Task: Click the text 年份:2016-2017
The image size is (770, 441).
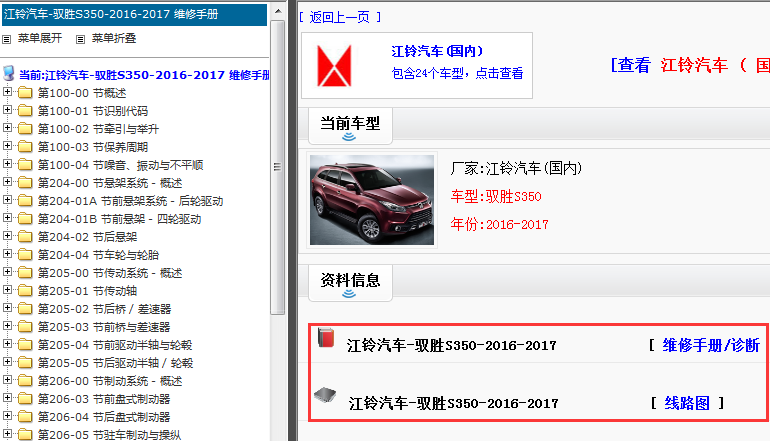Action: (499, 224)
